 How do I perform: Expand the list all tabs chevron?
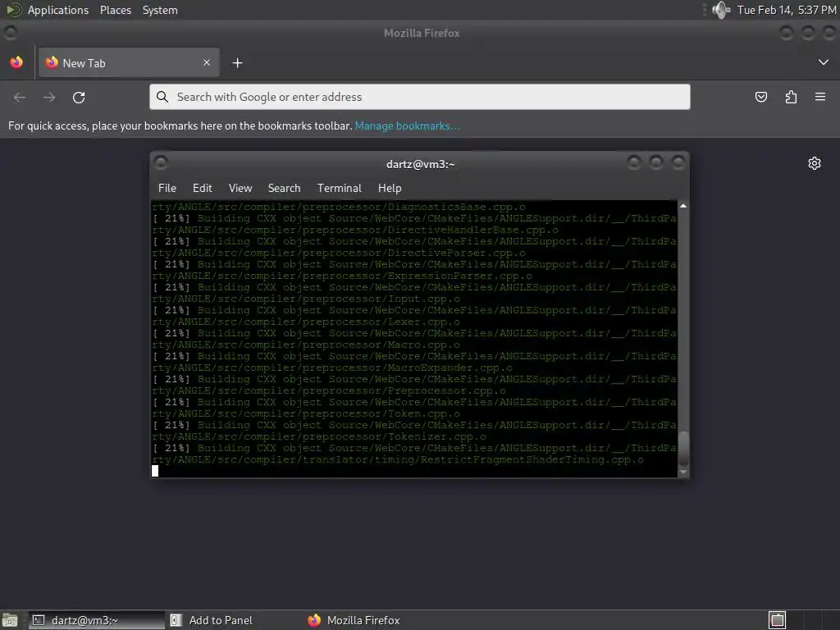[x=824, y=62]
